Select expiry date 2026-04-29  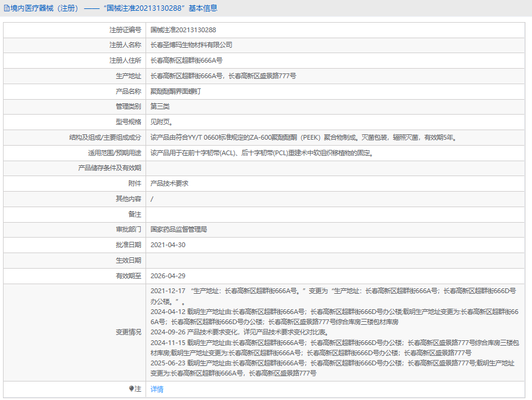coord(168,276)
